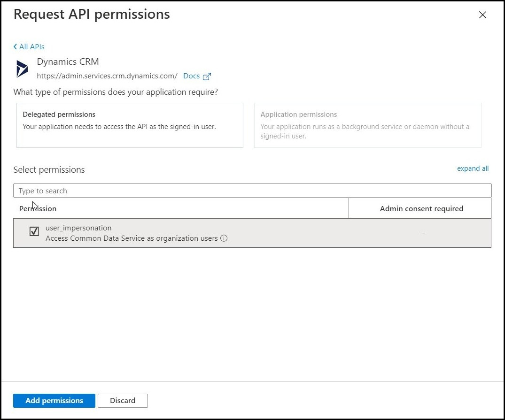This screenshot has height=420, width=505.
Task: Click the back chevron beside All APIs
Action: (x=16, y=47)
